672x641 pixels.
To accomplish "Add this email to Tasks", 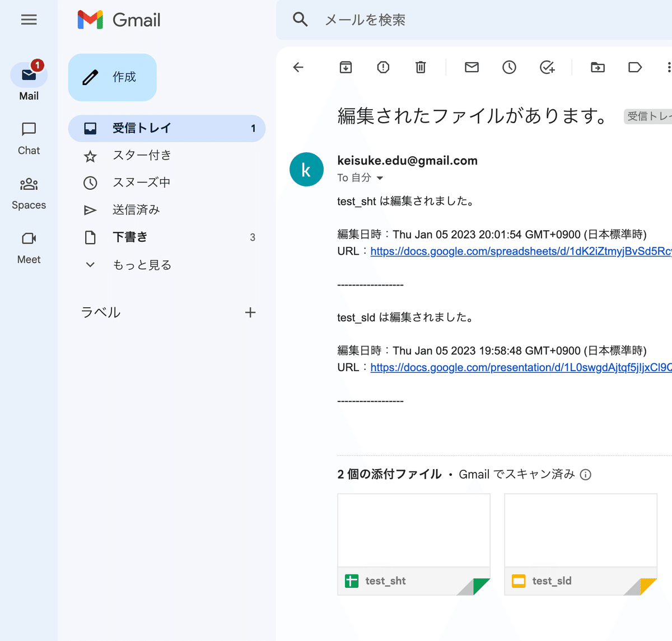I will click(547, 67).
